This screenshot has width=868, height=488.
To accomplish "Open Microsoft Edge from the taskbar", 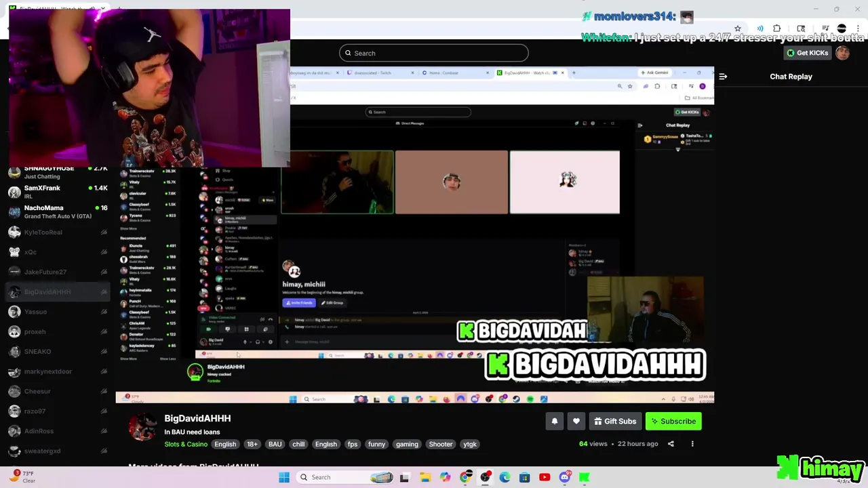I will pos(505,477).
